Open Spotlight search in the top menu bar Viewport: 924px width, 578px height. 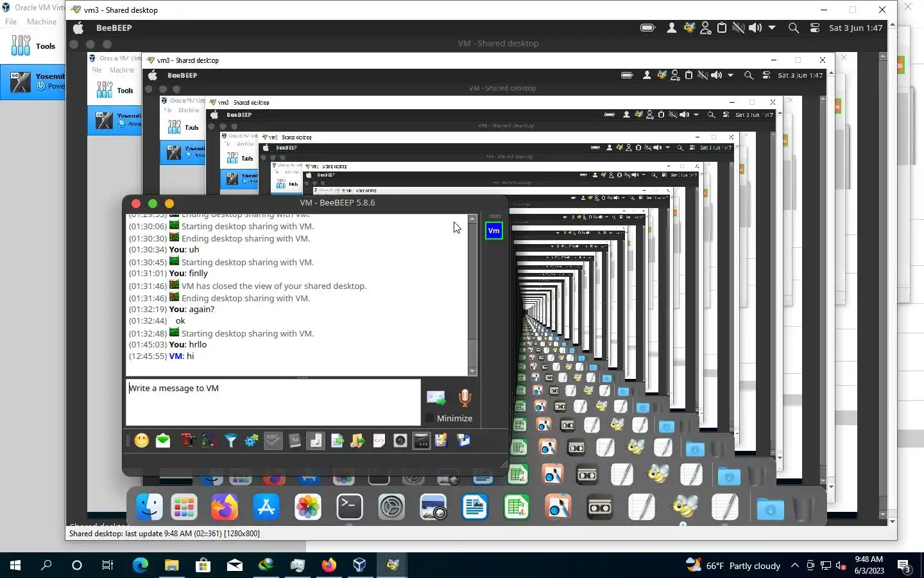[794, 28]
